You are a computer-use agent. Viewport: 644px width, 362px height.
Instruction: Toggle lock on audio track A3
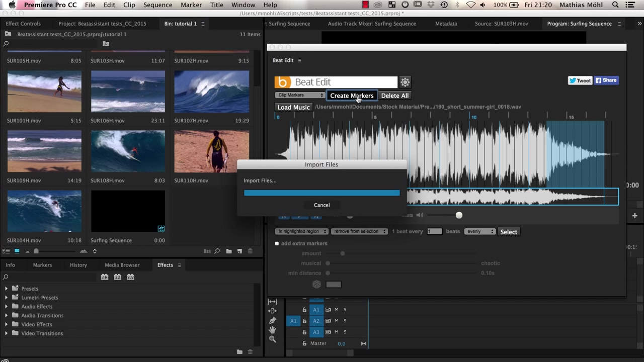coord(304,332)
